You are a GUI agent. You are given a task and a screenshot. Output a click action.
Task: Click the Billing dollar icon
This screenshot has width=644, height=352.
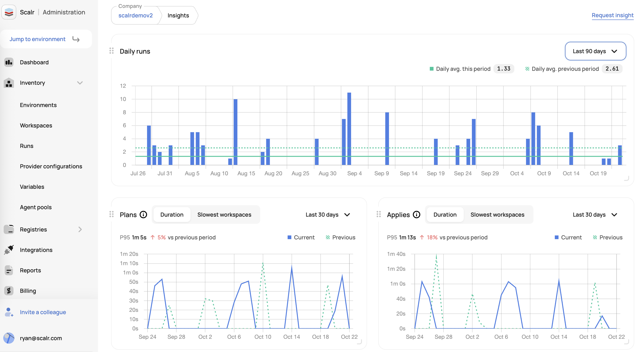(x=9, y=291)
